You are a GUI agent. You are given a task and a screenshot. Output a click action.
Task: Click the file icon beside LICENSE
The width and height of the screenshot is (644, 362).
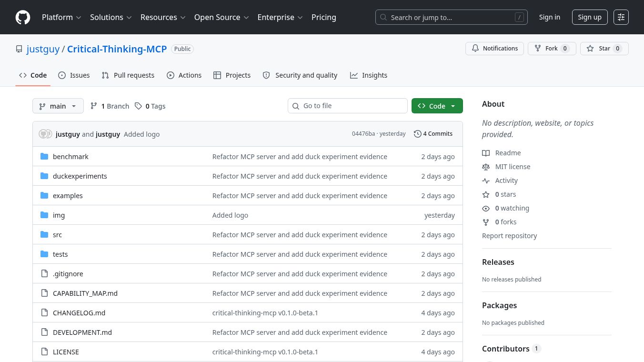pos(44,352)
